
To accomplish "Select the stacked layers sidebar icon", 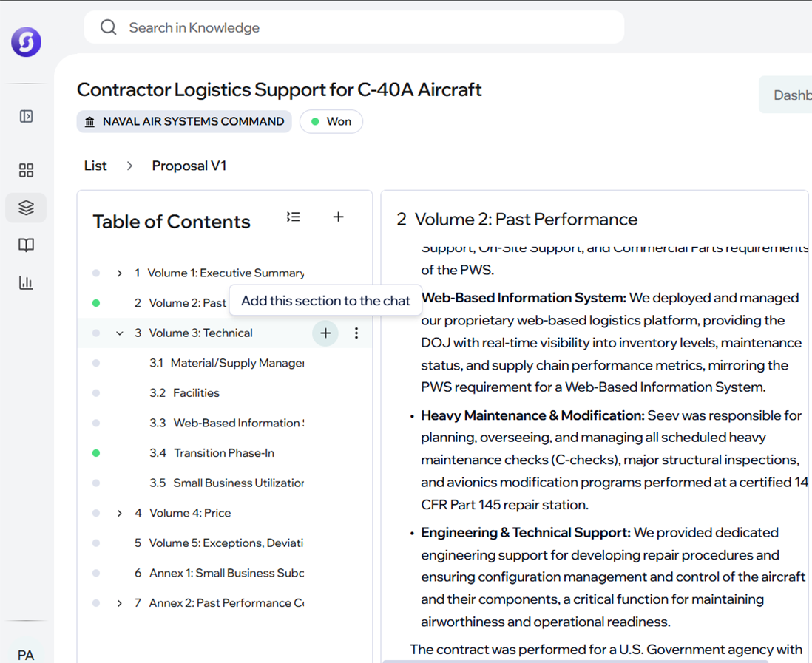I will pos(26,208).
